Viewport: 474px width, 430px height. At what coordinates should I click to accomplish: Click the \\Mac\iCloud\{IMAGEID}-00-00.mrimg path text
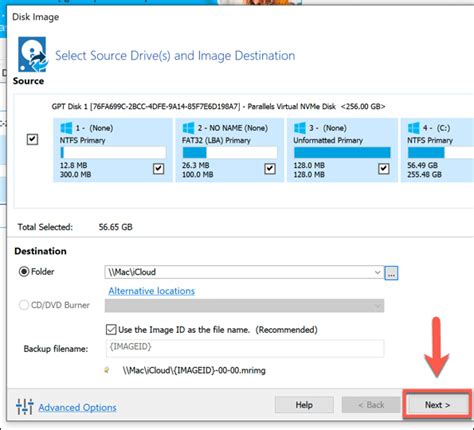pos(194,370)
